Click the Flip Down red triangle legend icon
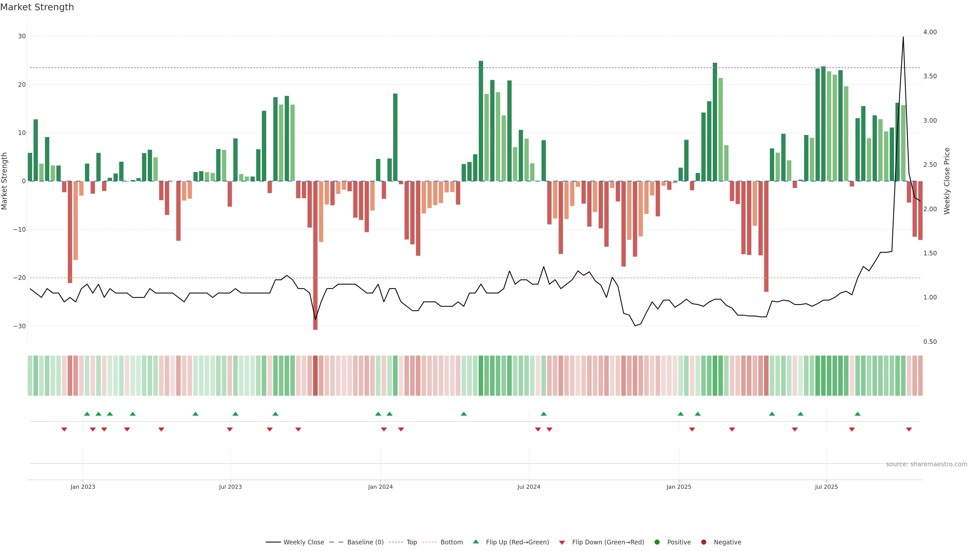The image size is (980, 551). point(562,542)
